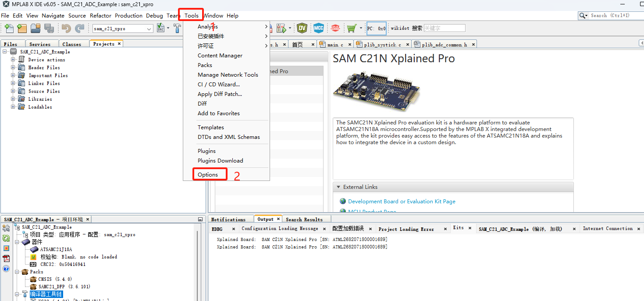The image size is (644, 301).
Task: Open MPLAB Discover icon
Action: (335, 28)
